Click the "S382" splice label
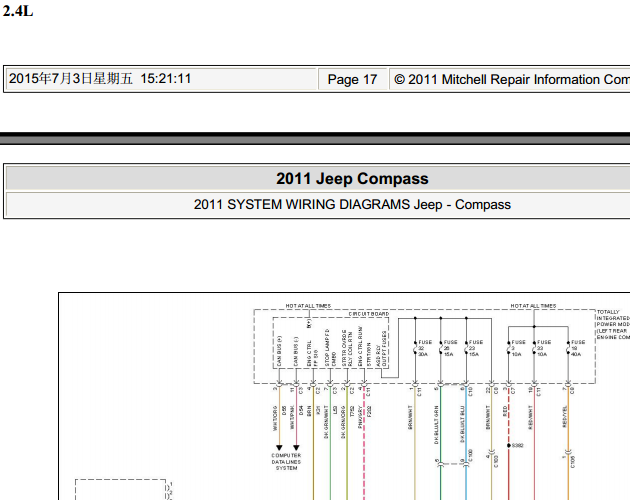This screenshot has height=500, width=630. tap(518, 445)
